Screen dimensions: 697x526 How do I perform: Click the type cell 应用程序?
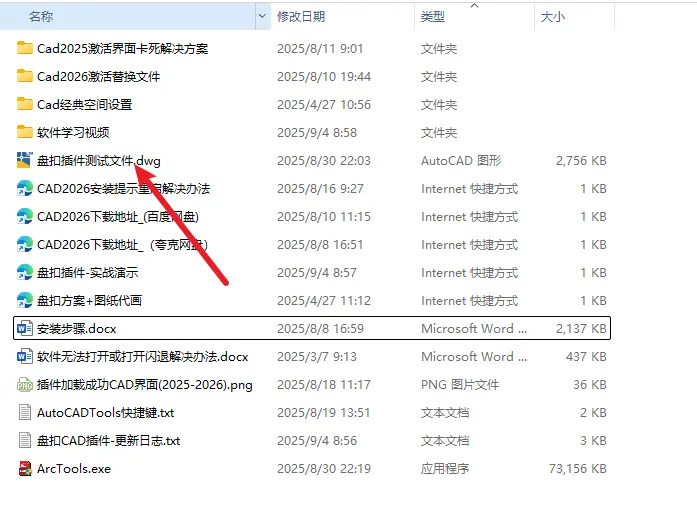point(445,469)
